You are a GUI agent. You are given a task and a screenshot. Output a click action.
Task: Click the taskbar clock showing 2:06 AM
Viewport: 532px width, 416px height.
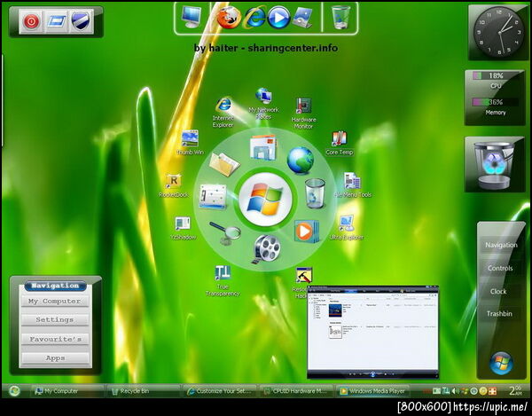[x=515, y=390]
